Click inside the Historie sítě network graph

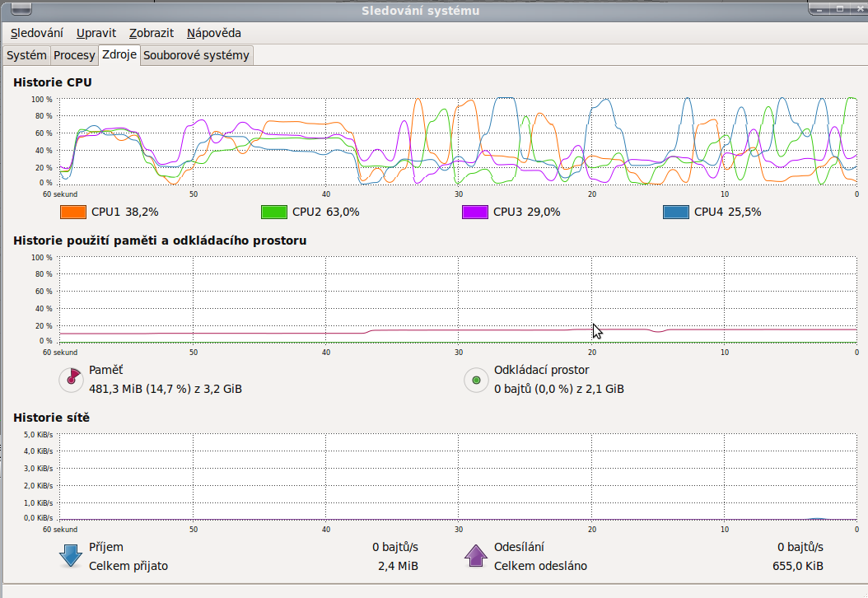pyautogui.click(x=458, y=478)
